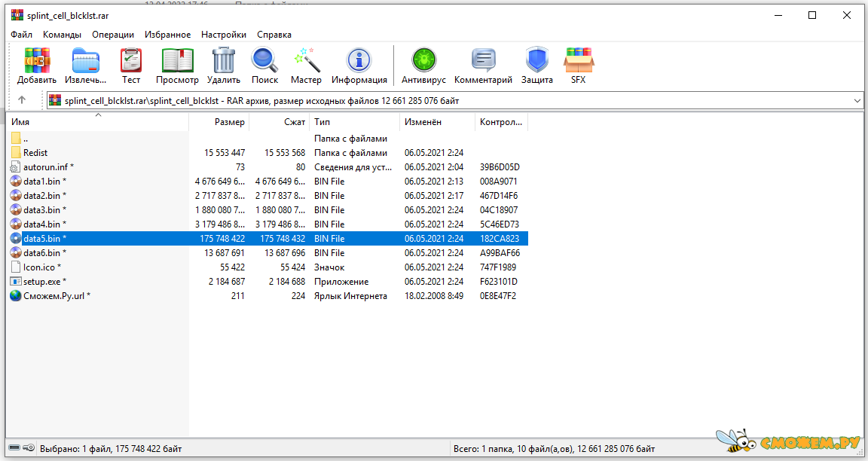Click the Удалить (Delete) trash icon
868x461 pixels.
pyautogui.click(x=224, y=60)
